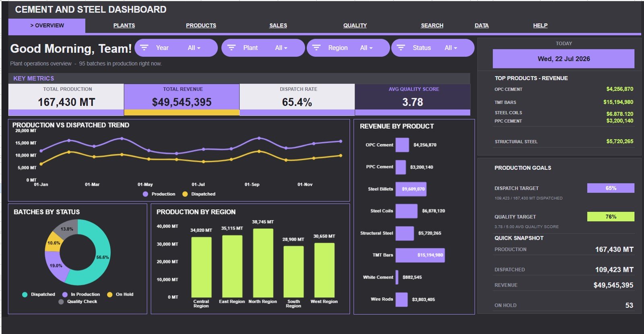This screenshot has height=334, width=644.
Task: Click the STEEL COILS top products row
Action: point(563,113)
